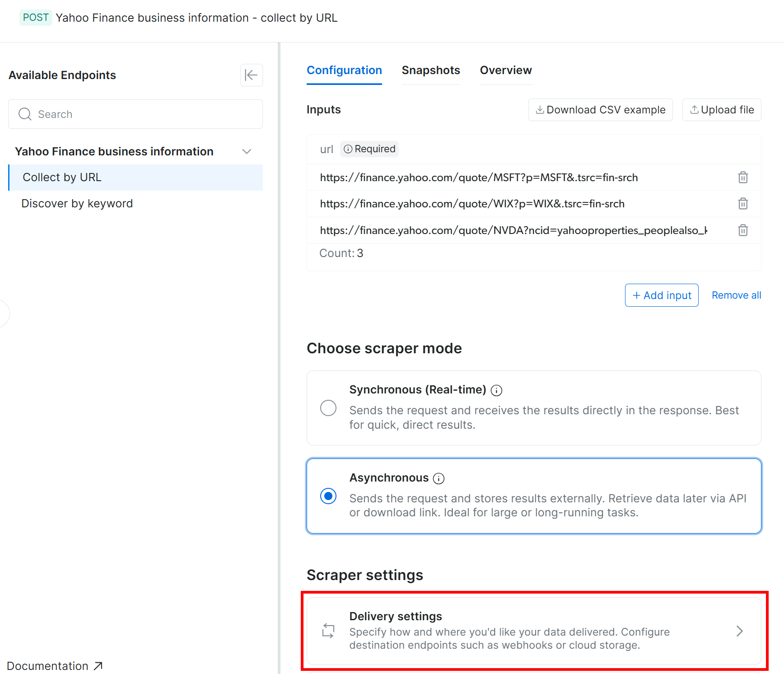Delete the MSFT quote URL row
784x674 pixels.
pyautogui.click(x=743, y=178)
